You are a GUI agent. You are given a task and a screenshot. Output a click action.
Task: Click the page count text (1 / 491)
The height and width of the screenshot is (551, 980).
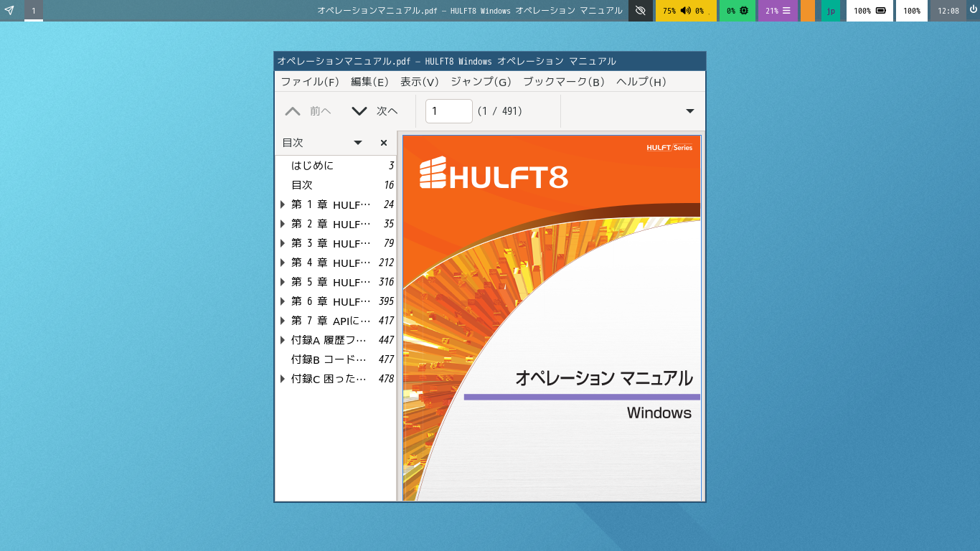point(500,111)
